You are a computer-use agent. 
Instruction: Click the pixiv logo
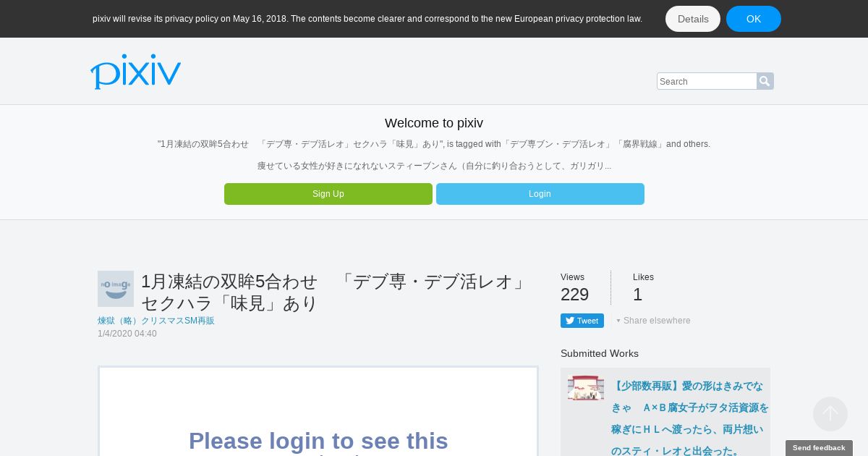[x=135, y=71]
